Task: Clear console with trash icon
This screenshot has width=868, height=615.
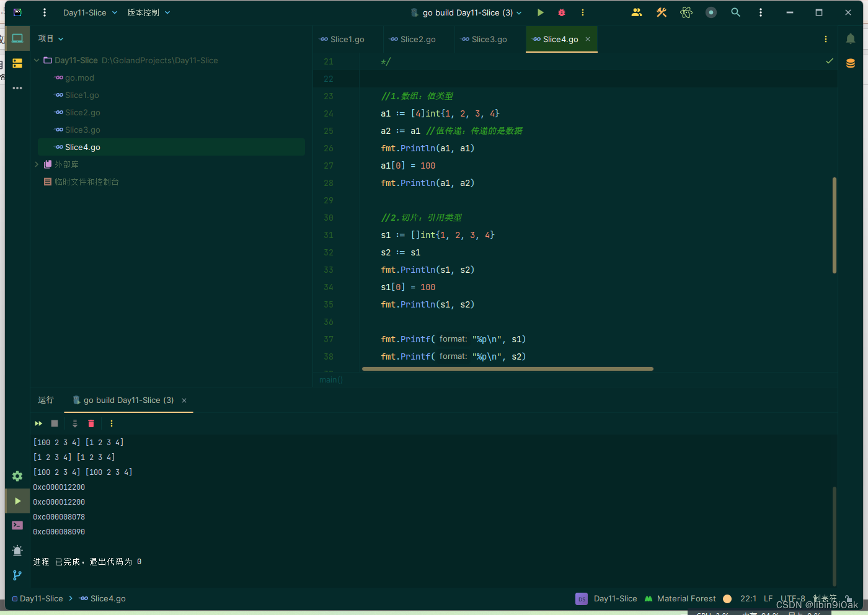Action: (91, 423)
